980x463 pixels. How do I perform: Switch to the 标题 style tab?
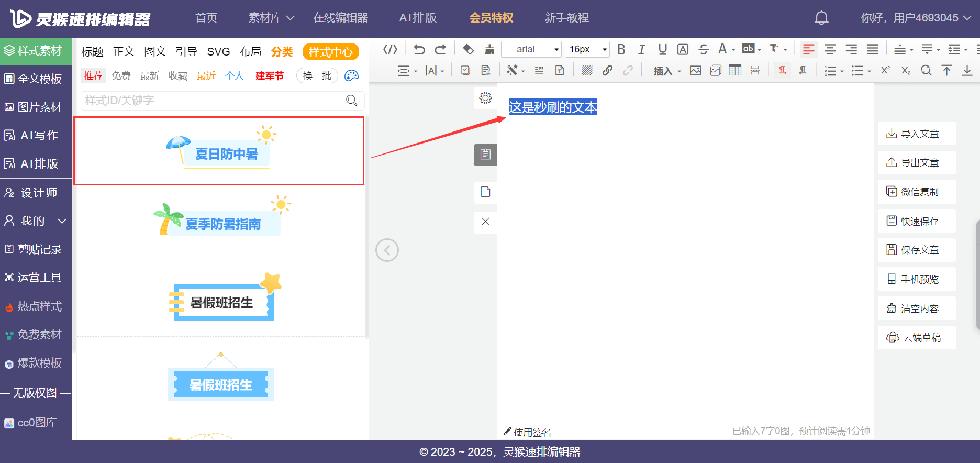pyautogui.click(x=93, y=51)
